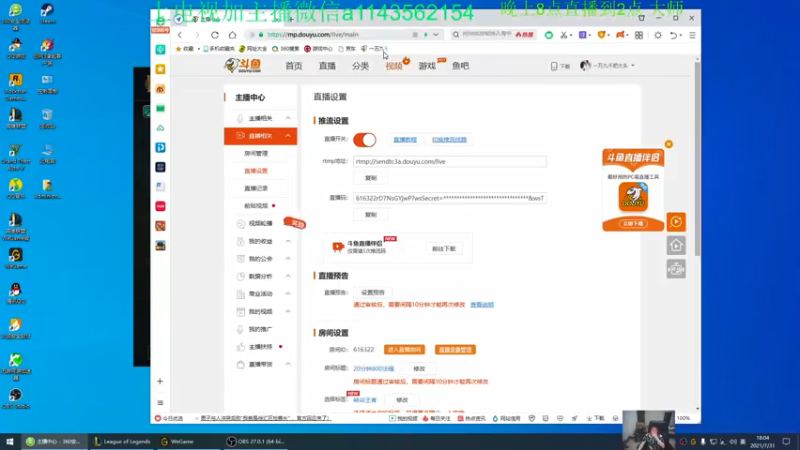Click the orange enter live room button
Image resolution: width=800 pixels, height=450 pixels.
click(404, 349)
